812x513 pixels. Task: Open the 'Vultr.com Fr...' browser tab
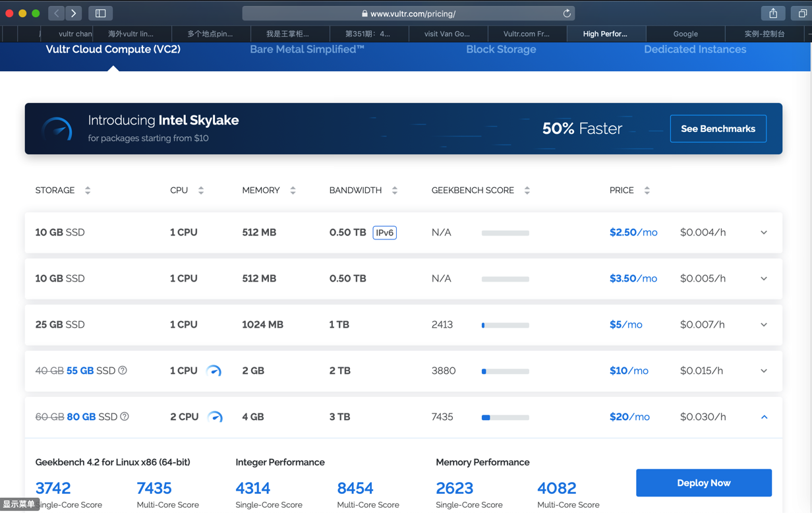click(x=527, y=34)
